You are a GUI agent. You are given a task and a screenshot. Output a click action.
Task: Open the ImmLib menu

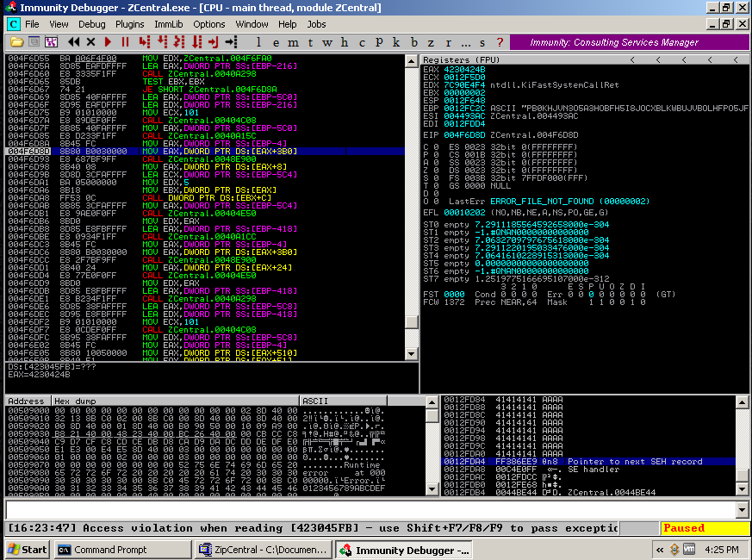click(169, 24)
